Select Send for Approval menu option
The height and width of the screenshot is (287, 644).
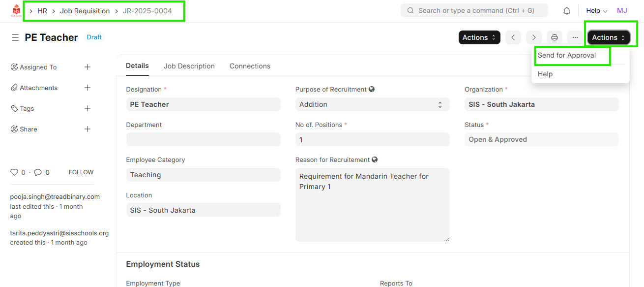click(567, 55)
